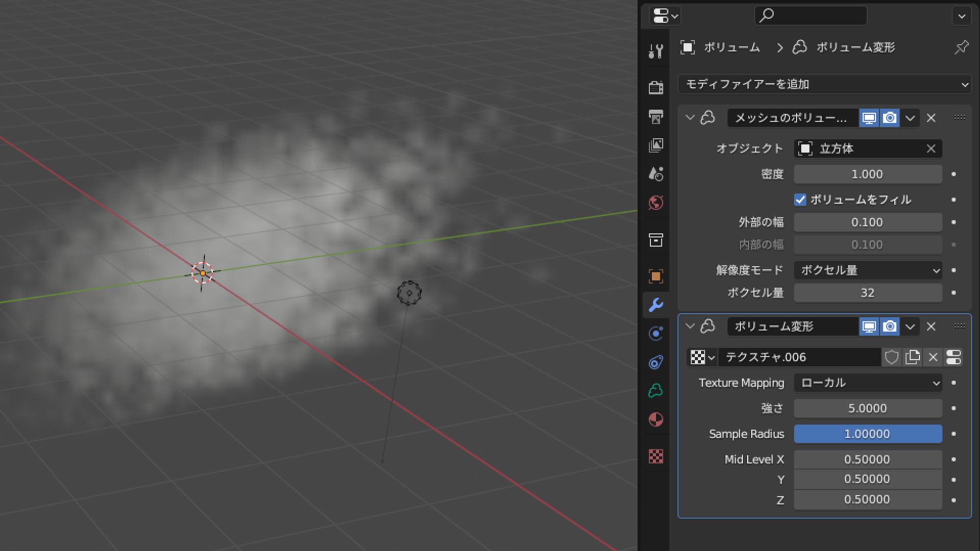This screenshot has width=980, height=551.
Task: Click the ボリューム breadcrumb in properties header
Action: (x=733, y=47)
